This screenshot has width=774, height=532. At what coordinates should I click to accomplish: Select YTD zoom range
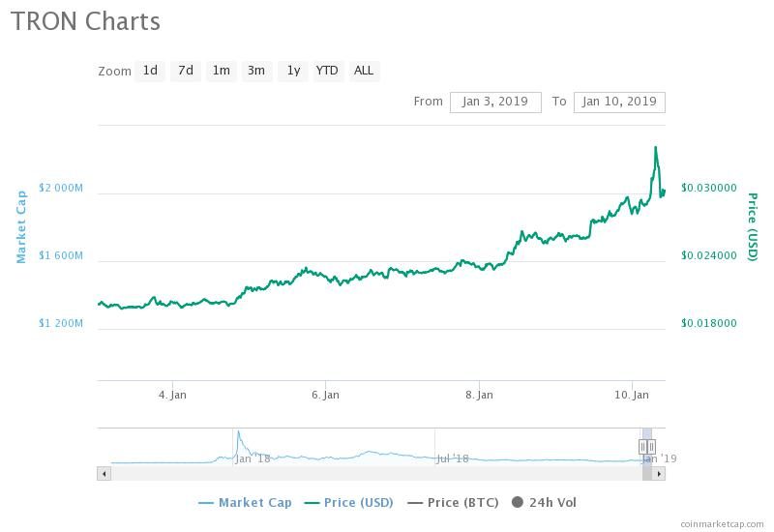point(327,71)
